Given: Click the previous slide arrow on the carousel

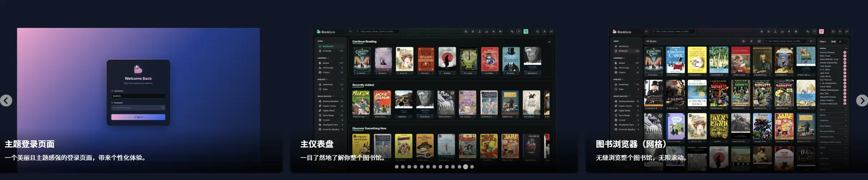Looking at the screenshot, I should [x=6, y=101].
